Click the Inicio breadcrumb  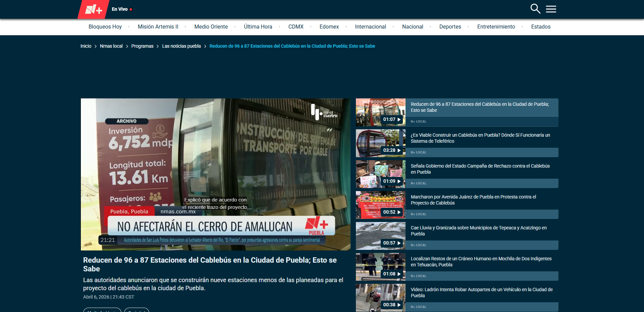coord(86,46)
